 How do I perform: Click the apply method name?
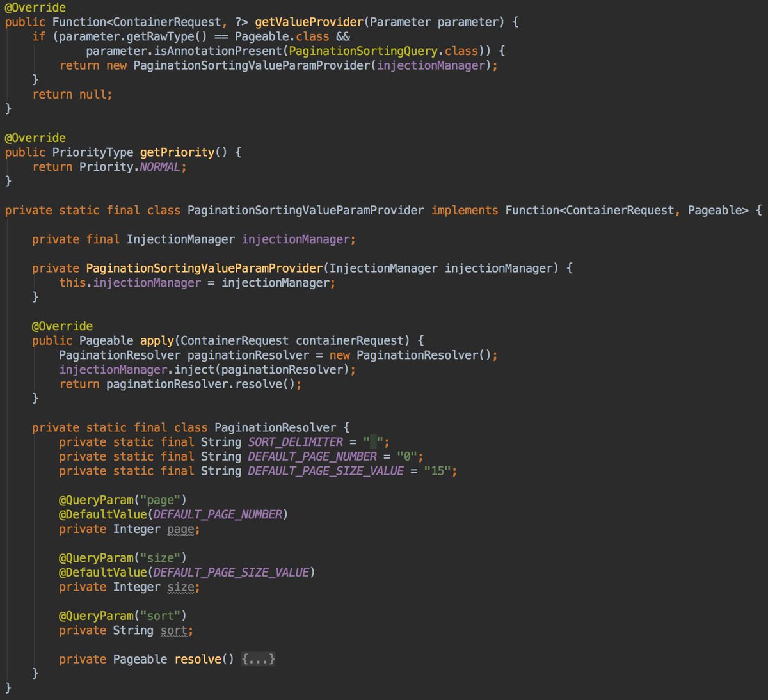156,340
